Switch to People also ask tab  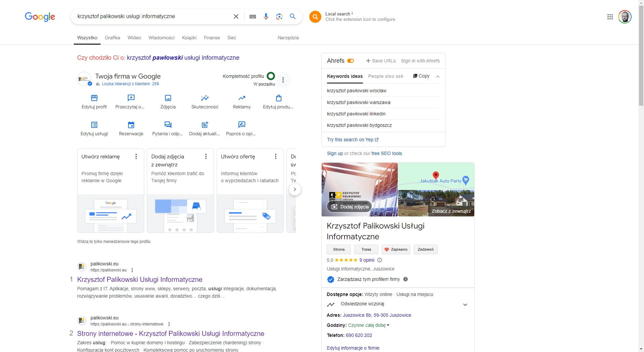click(x=385, y=76)
